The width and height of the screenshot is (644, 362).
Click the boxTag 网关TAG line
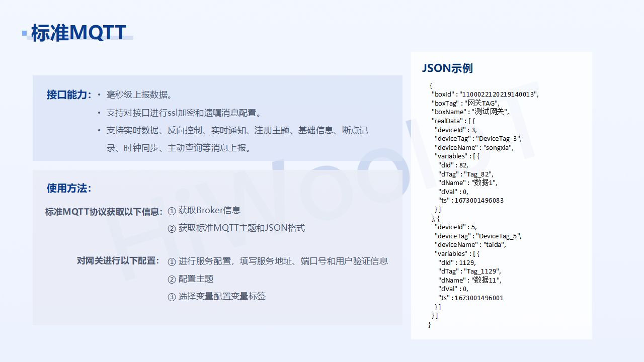[x=465, y=103]
